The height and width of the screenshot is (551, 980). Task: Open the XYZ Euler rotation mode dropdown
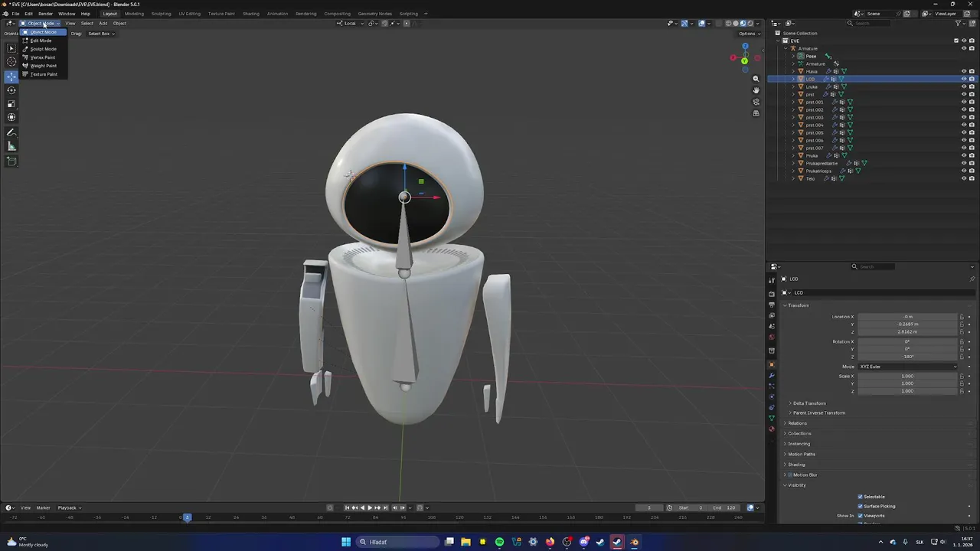click(x=908, y=367)
